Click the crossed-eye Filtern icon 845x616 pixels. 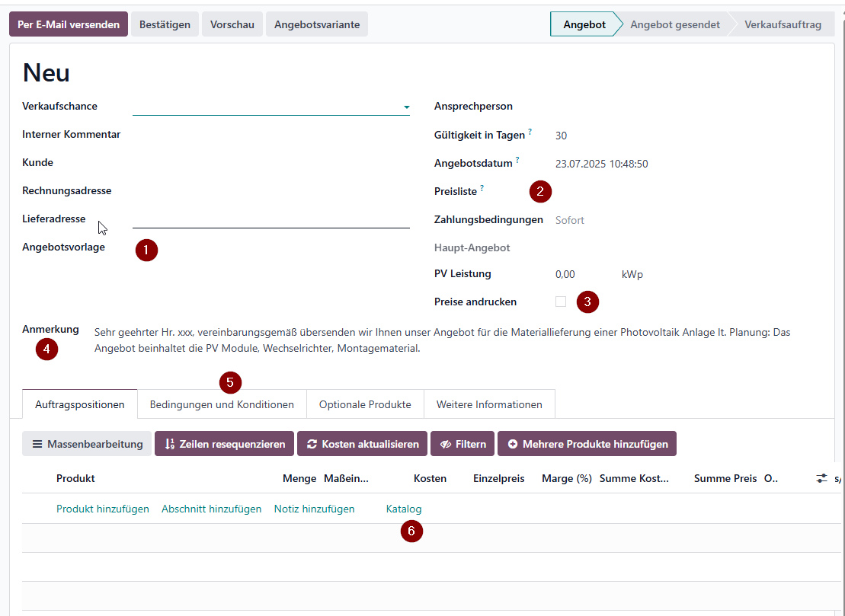[x=446, y=444]
